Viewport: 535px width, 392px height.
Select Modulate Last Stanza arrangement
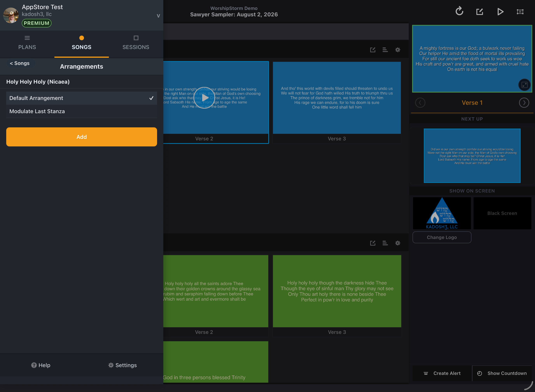(x=82, y=111)
